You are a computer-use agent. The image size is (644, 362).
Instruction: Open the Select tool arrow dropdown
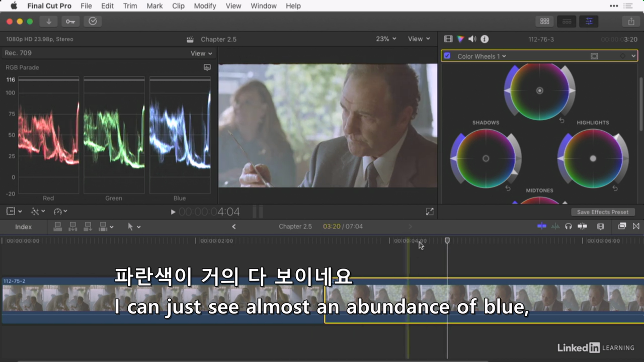pos(134,227)
